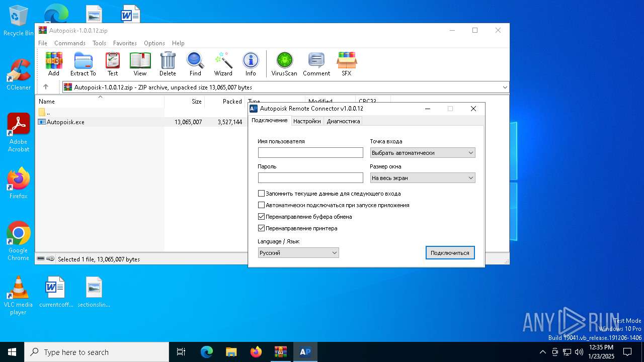Image resolution: width=644 pixels, height=362 pixels.
Task: Open the Точка входа dropdown
Action: click(423, 152)
